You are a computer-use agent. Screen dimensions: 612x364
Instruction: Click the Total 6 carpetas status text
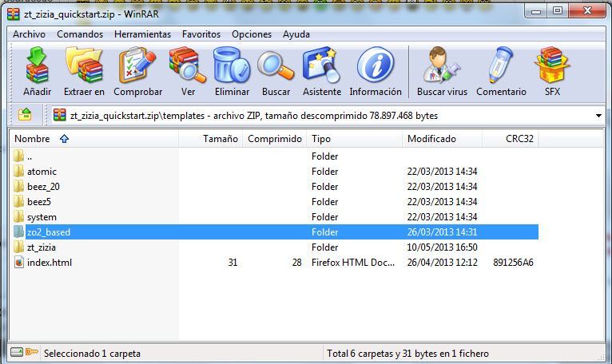tap(408, 354)
